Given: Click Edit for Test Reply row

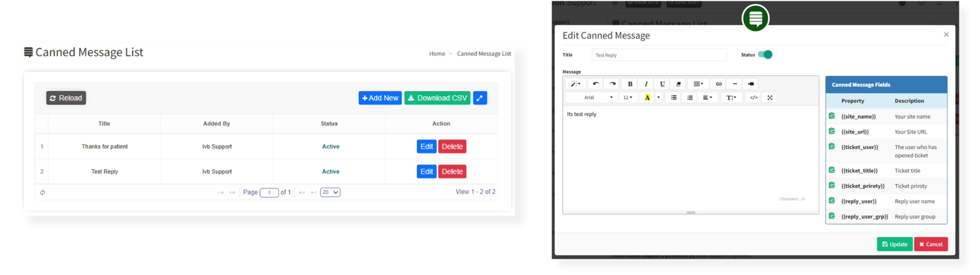Looking at the screenshot, I should (x=426, y=172).
